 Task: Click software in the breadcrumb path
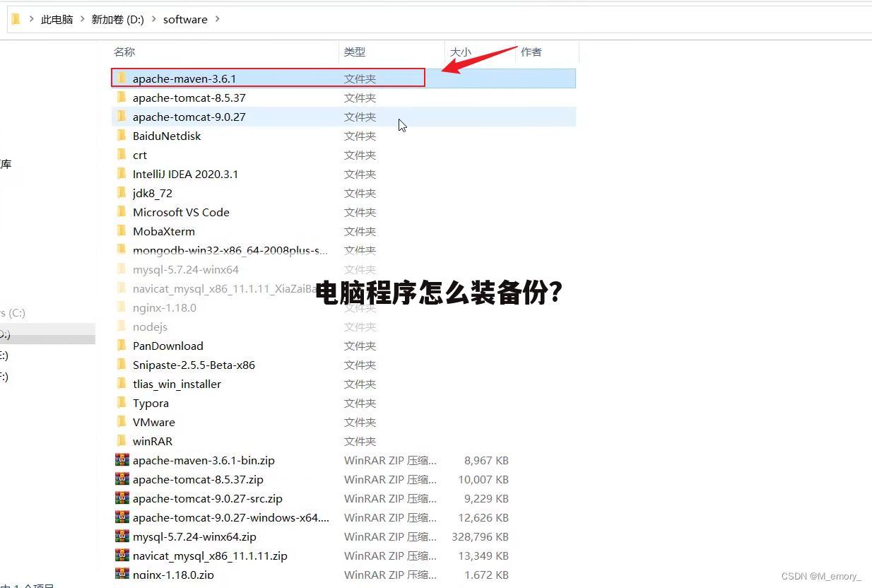pos(185,20)
